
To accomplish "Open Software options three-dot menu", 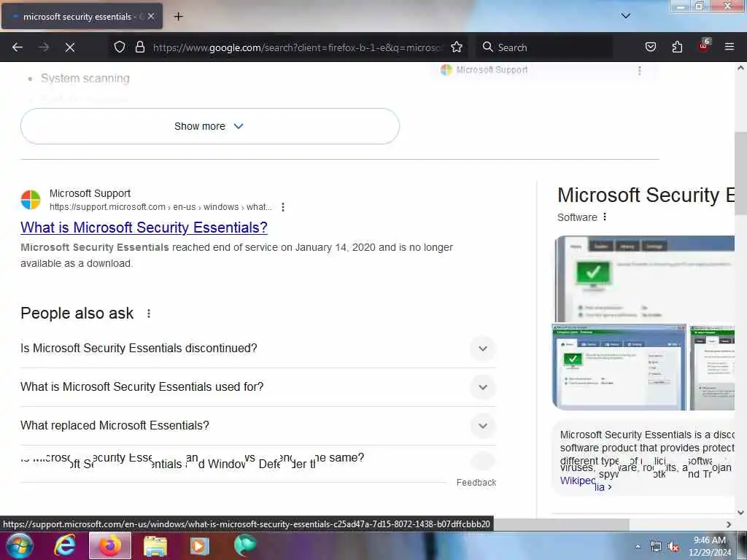I will click(605, 217).
